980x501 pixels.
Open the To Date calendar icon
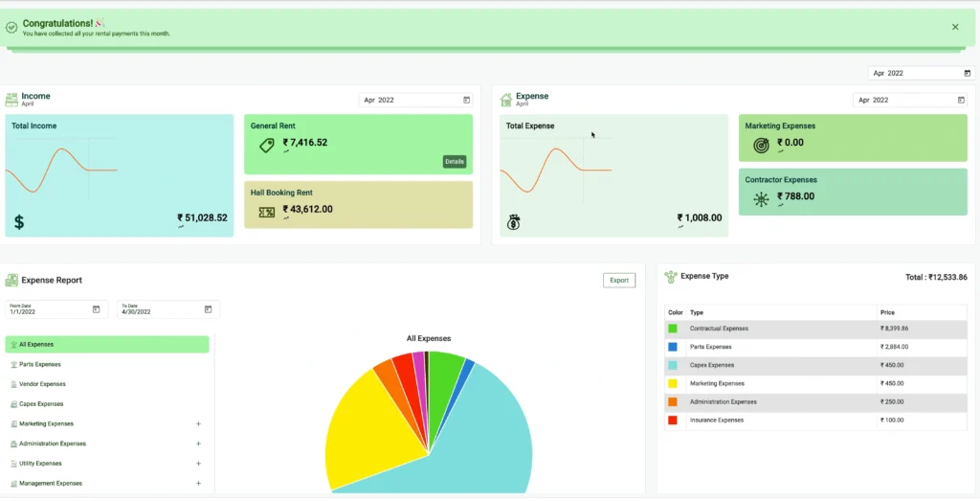208,309
